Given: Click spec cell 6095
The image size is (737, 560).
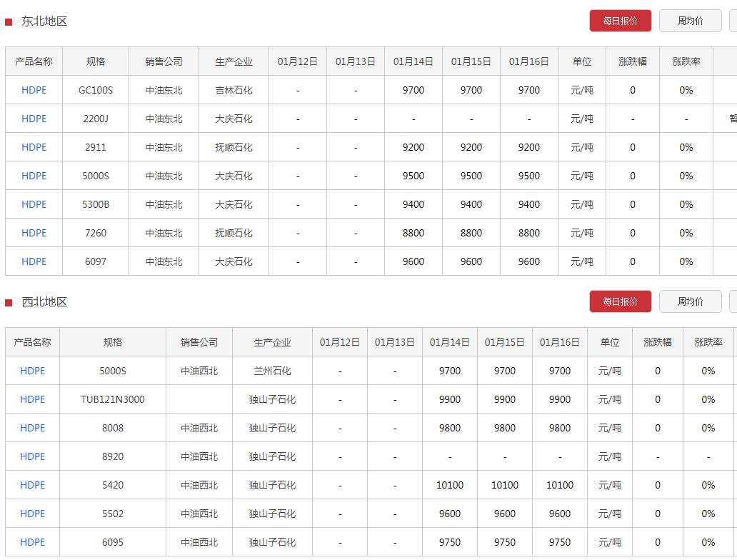Looking at the screenshot, I should [113, 543].
